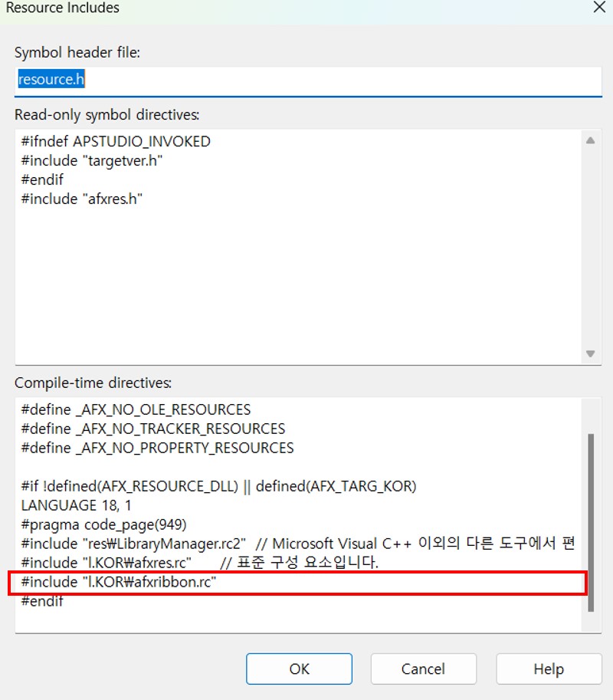Click the down arrow in read-only directives scrollbar
The width and height of the screenshot is (613, 700).
pyautogui.click(x=590, y=353)
